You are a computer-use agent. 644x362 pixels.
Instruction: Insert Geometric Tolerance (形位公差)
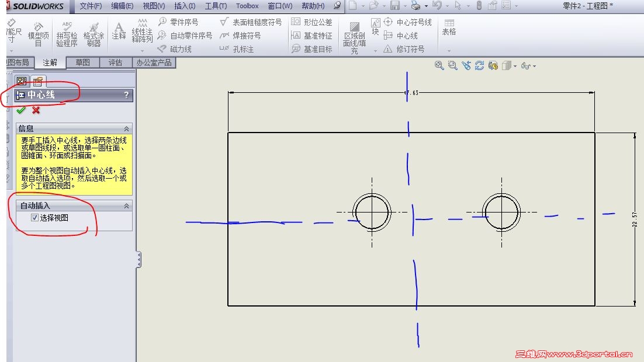click(x=311, y=22)
